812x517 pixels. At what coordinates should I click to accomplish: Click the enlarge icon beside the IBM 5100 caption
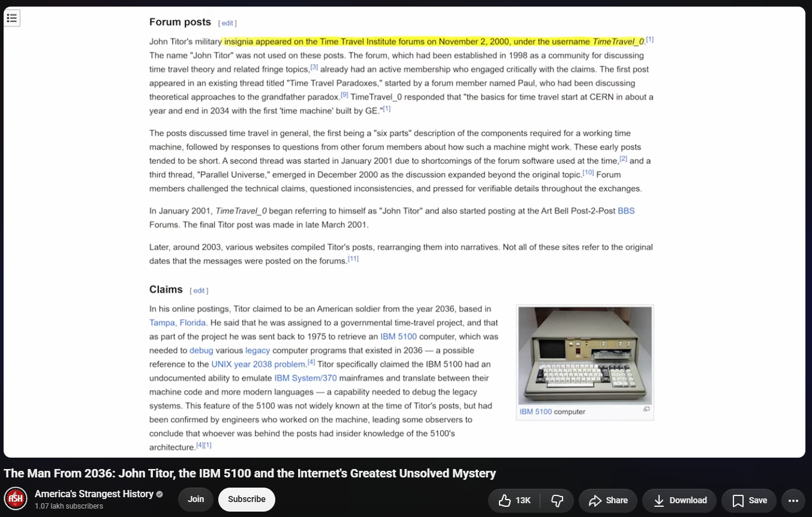pyautogui.click(x=646, y=409)
